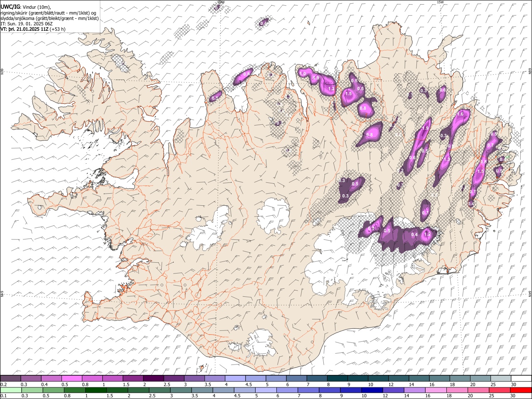Pick the dark purple 2–2.5 snow legend swatch
532x399 pixels.
point(153,378)
